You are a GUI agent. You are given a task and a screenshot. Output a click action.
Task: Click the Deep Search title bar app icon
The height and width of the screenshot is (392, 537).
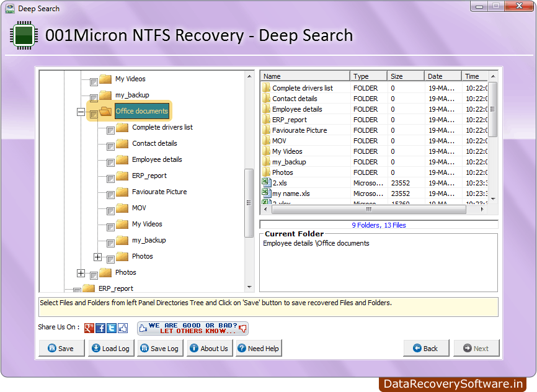[10, 9]
